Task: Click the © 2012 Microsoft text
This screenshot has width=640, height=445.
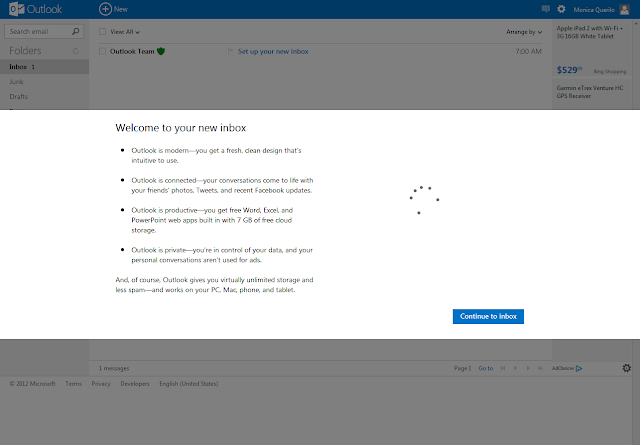Action: [x=33, y=384]
